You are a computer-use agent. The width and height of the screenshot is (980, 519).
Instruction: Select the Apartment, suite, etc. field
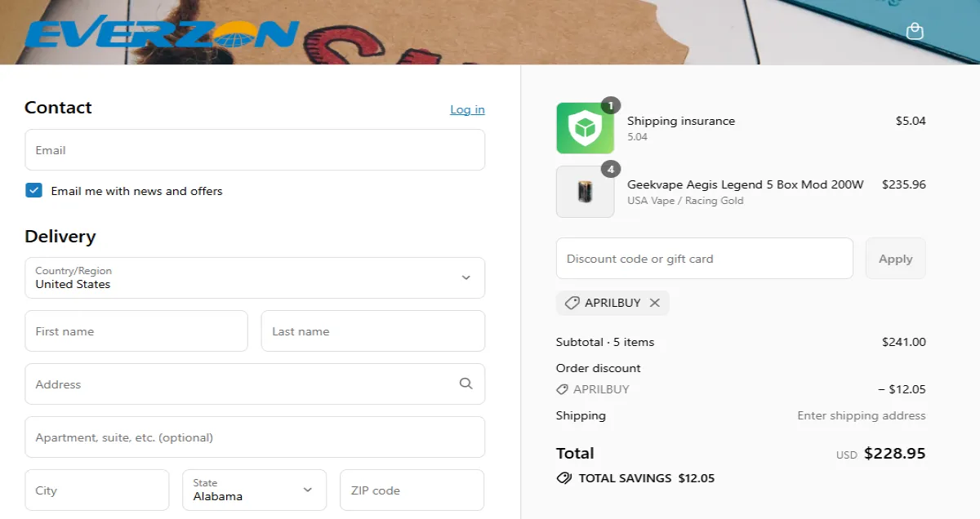255,437
